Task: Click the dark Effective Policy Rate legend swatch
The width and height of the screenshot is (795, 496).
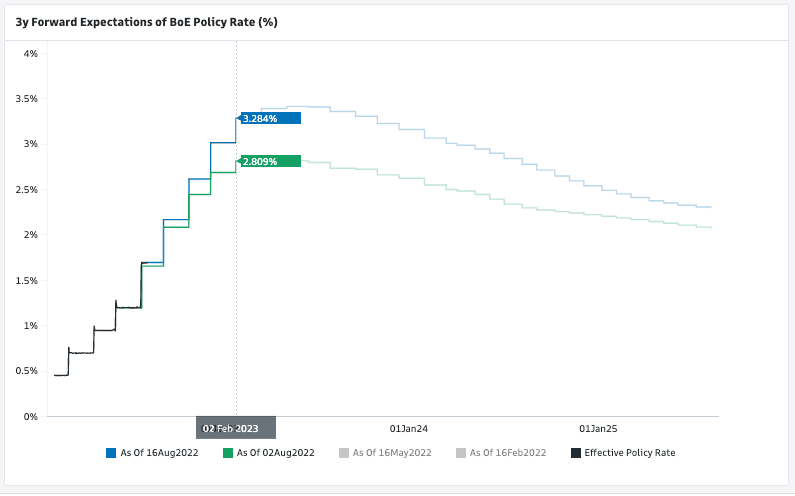Action: 576,453
